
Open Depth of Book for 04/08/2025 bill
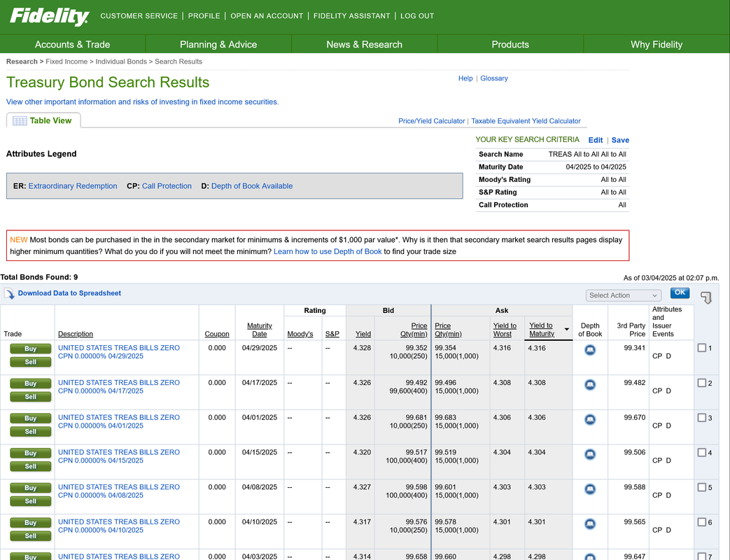(x=590, y=489)
